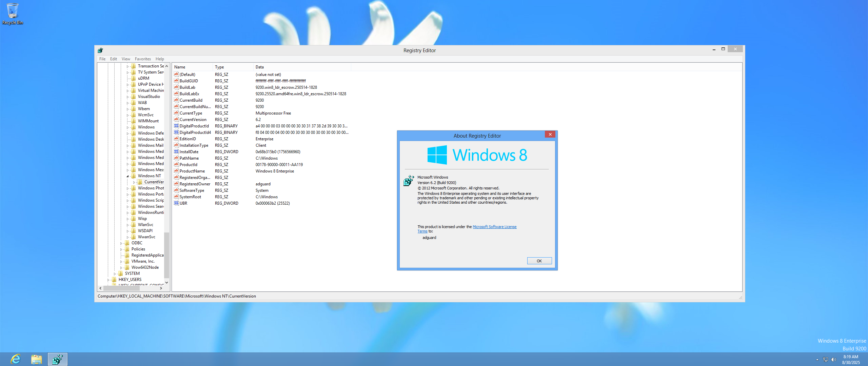This screenshot has height=366, width=868.
Task: Click the BuildGUID string value icon
Action: click(176, 81)
